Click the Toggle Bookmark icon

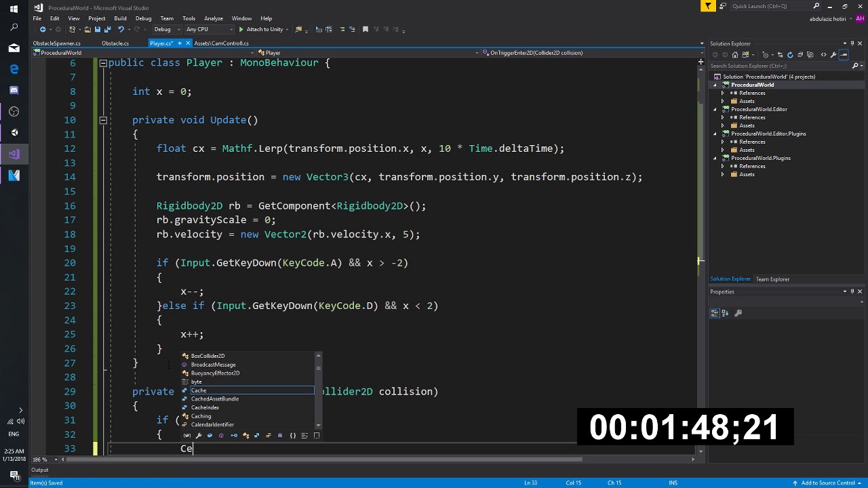coord(365,29)
